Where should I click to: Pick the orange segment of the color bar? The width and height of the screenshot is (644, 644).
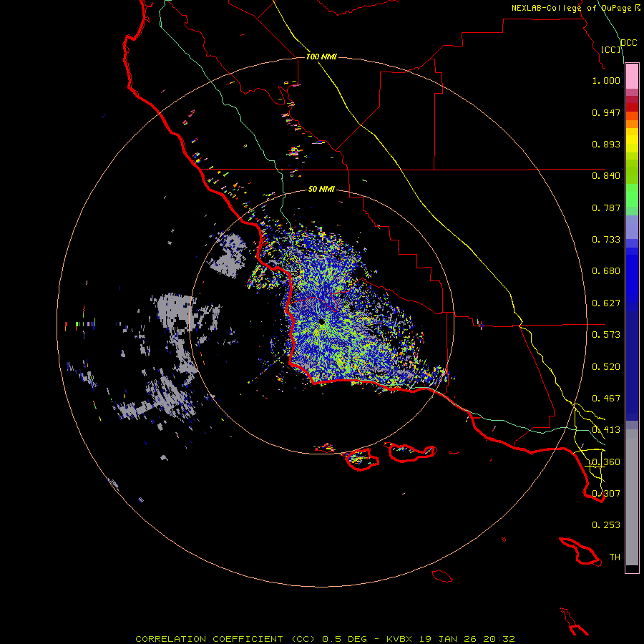[632, 120]
